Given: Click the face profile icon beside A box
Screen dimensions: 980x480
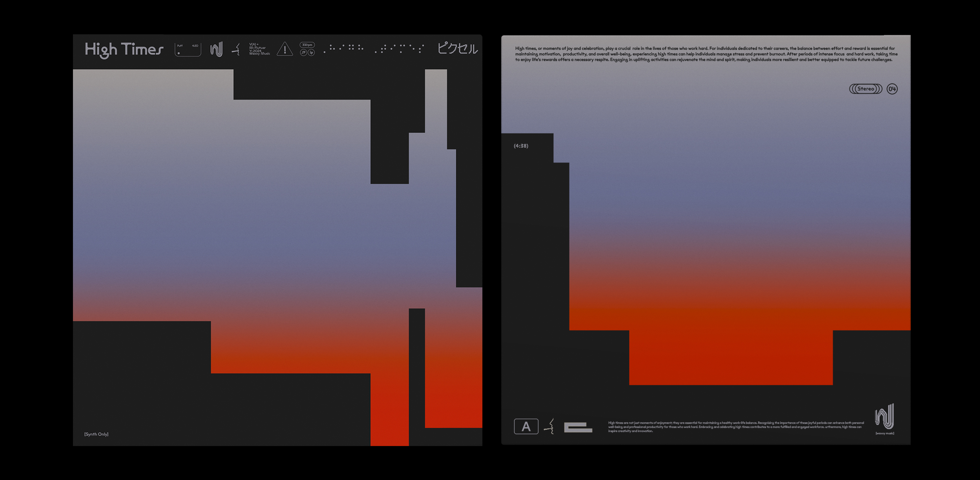Looking at the screenshot, I should point(549,426).
